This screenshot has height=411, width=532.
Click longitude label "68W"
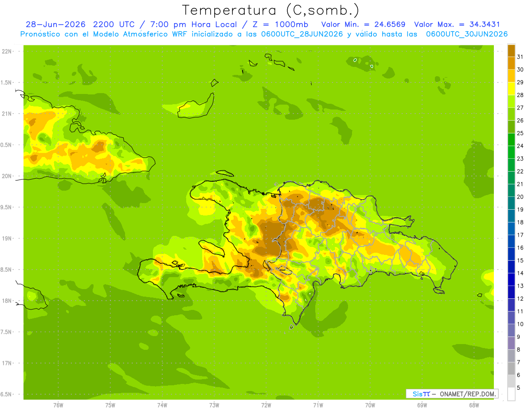coord(474,405)
